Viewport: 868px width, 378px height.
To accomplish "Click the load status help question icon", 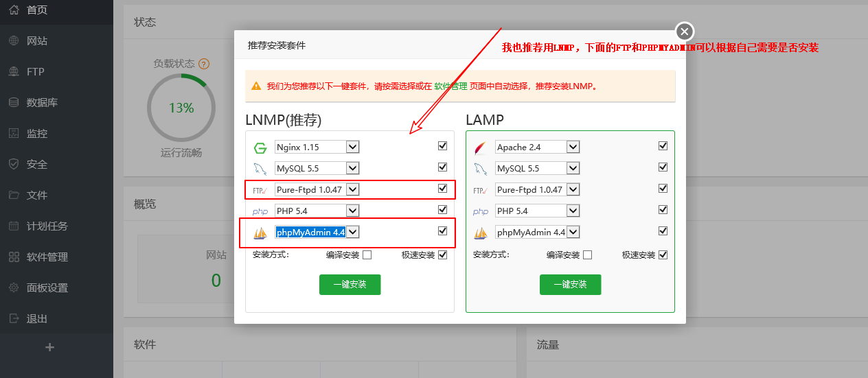I will pyautogui.click(x=203, y=64).
